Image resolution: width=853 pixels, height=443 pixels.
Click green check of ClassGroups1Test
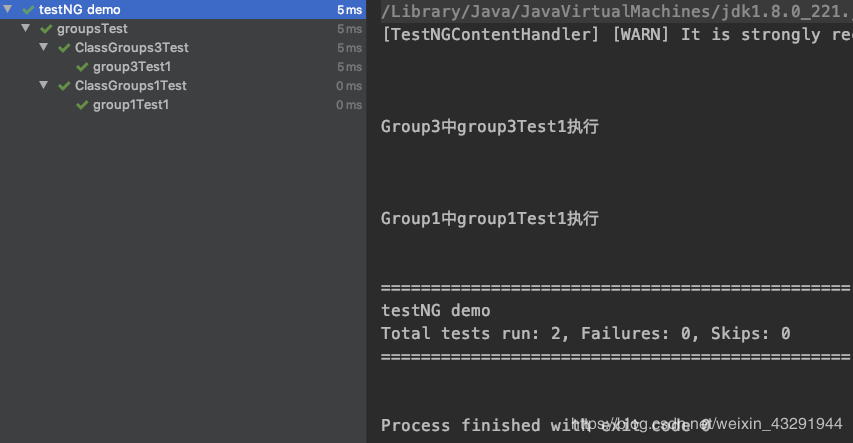pyautogui.click(x=64, y=86)
